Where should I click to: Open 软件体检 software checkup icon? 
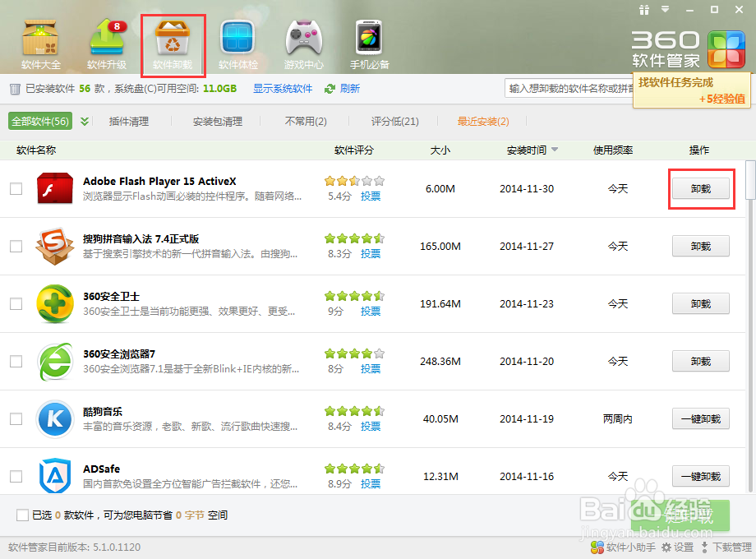tap(237, 44)
